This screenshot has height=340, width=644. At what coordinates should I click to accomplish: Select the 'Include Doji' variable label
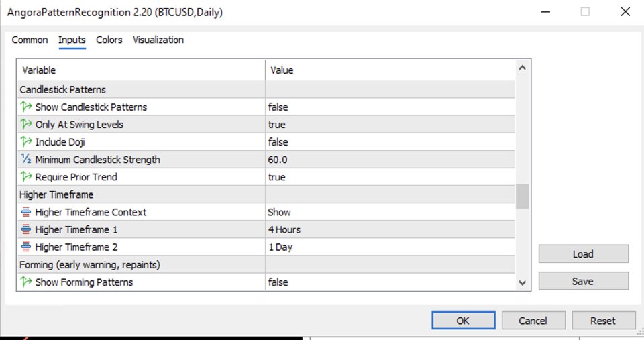pyautogui.click(x=60, y=142)
